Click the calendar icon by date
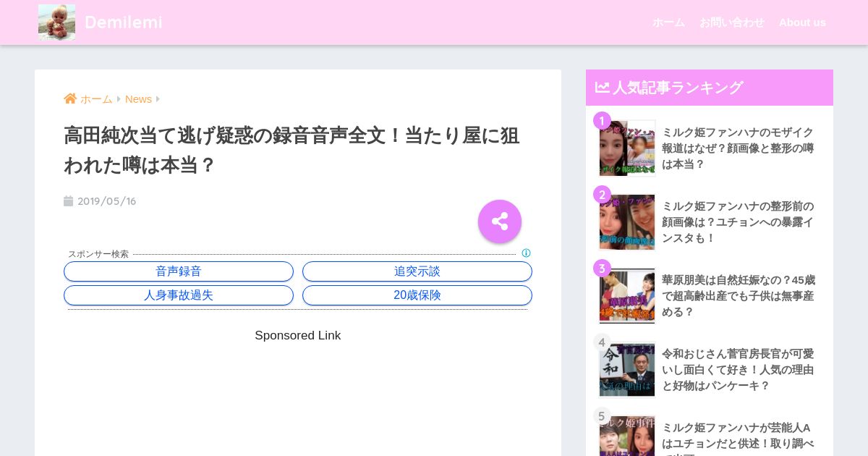Viewport: 868px width, 456px height. [x=69, y=201]
